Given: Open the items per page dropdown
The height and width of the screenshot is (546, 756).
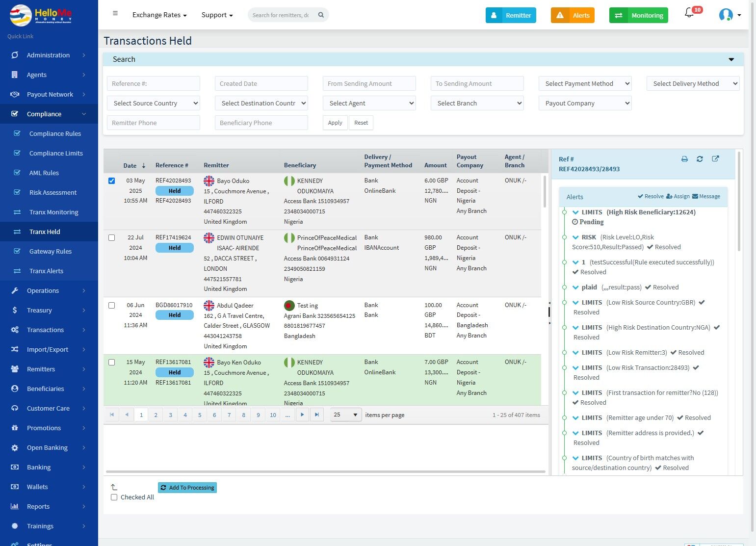Looking at the screenshot, I should point(346,415).
